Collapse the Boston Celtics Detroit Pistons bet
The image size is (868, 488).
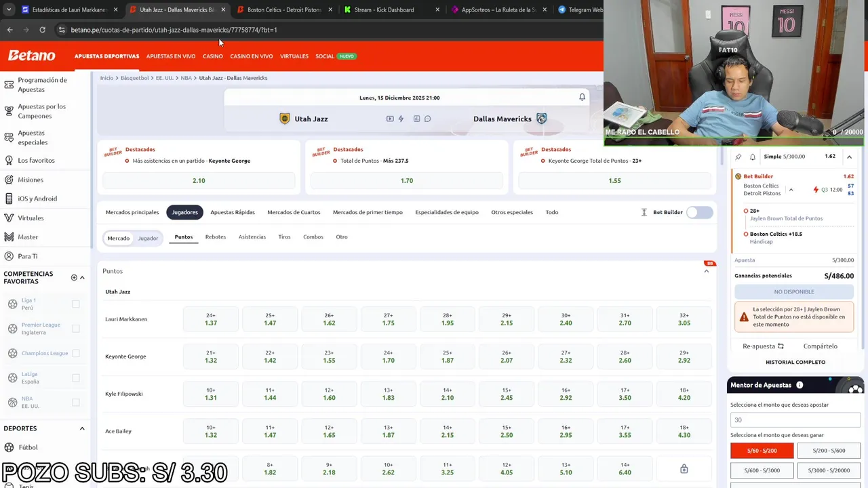tap(791, 190)
